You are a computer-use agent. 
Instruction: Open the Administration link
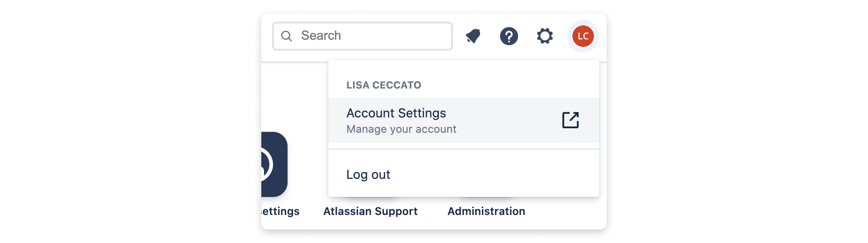click(x=486, y=211)
